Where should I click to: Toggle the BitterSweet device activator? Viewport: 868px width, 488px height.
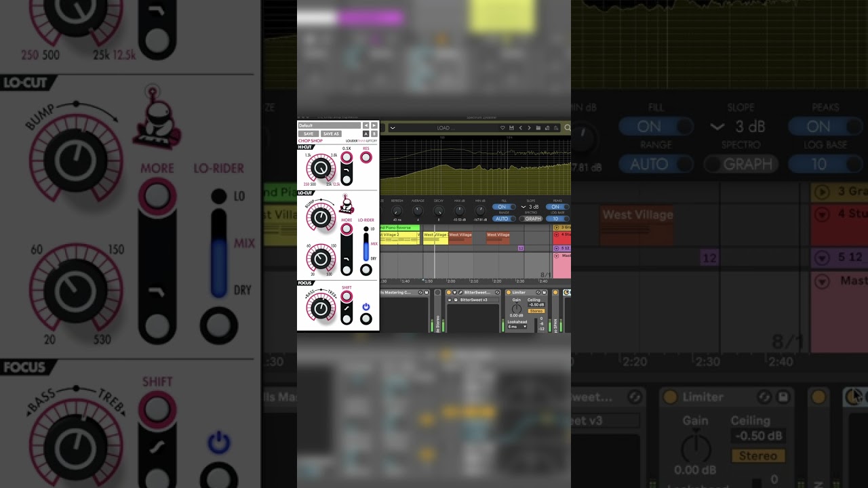click(x=449, y=292)
